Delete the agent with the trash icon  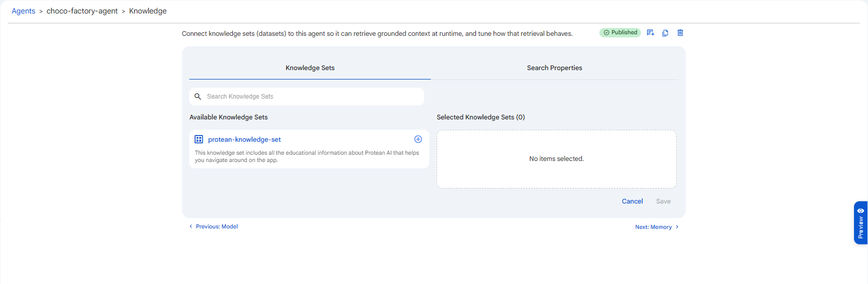[x=680, y=33]
